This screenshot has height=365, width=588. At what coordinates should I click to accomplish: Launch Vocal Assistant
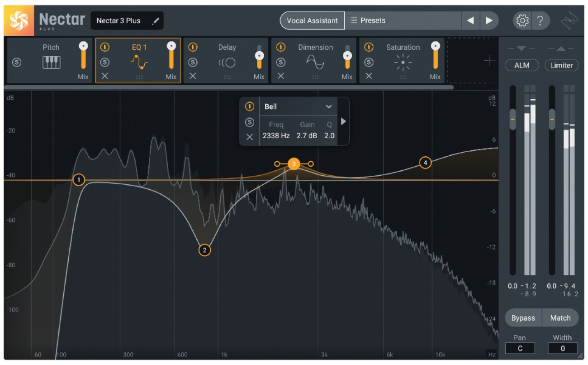pyautogui.click(x=312, y=21)
